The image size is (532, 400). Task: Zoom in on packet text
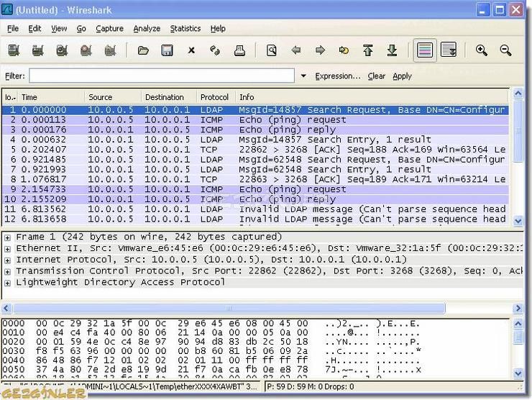coord(482,50)
